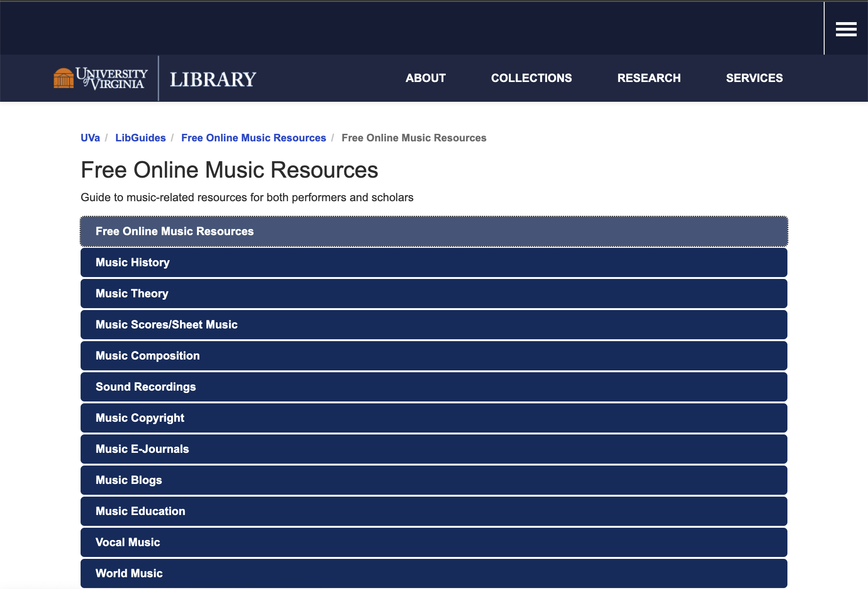Image resolution: width=868 pixels, height=589 pixels.
Task: Go to Free Online Music Resources breadcrumb link
Action: pos(254,138)
